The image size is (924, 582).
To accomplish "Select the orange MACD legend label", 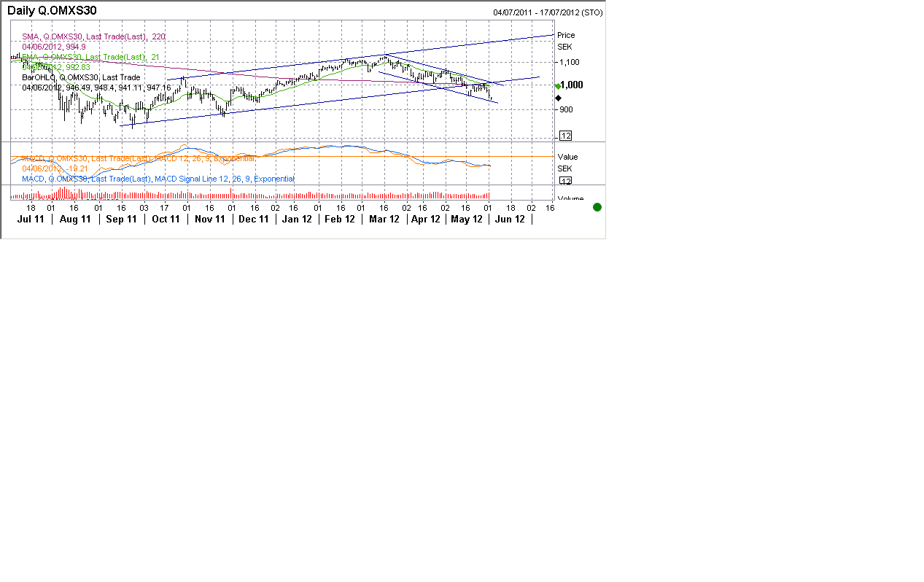I will (139, 158).
